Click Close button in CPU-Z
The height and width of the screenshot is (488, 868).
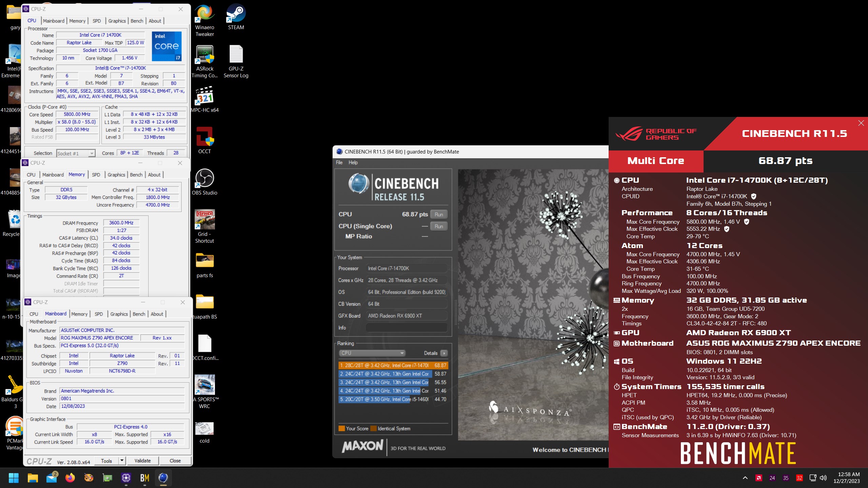click(175, 461)
